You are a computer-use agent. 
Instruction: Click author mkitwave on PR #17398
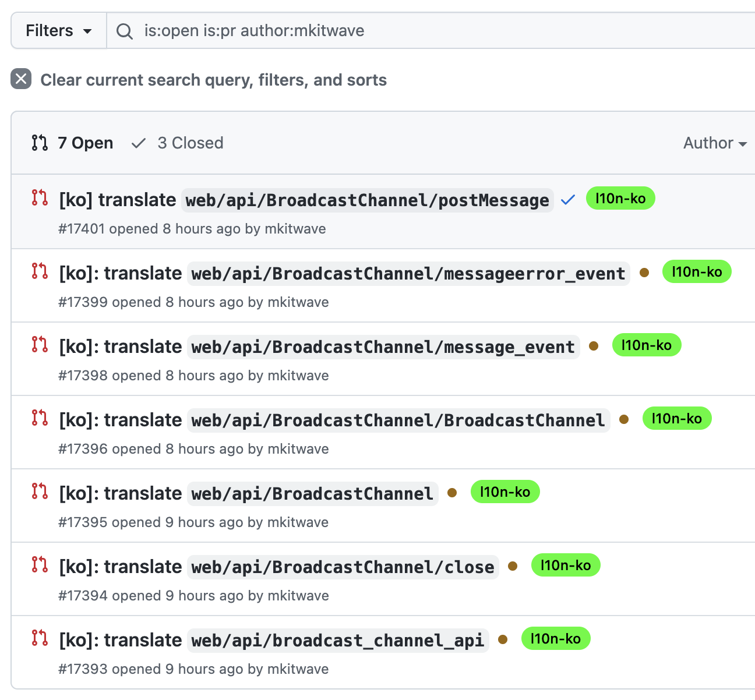tap(296, 376)
